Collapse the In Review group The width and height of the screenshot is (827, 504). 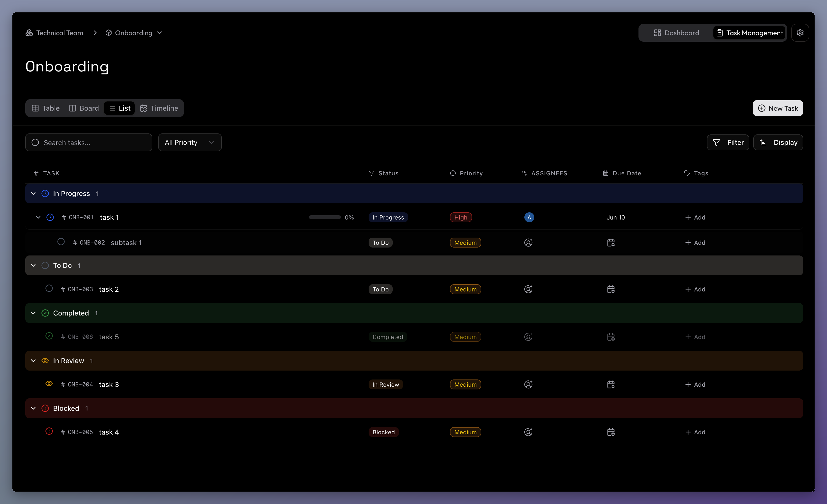pyautogui.click(x=33, y=361)
